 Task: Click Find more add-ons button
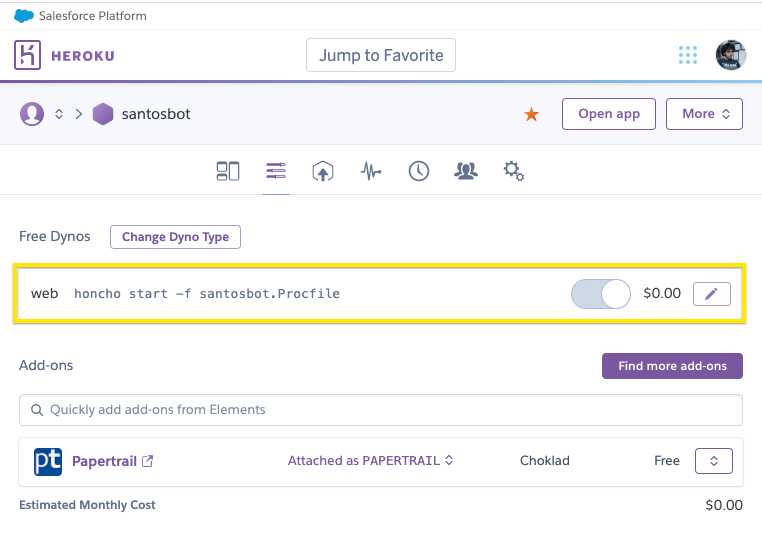pos(672,366)
